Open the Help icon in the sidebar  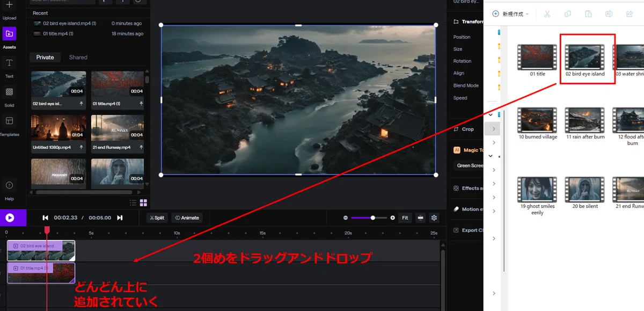9,185
